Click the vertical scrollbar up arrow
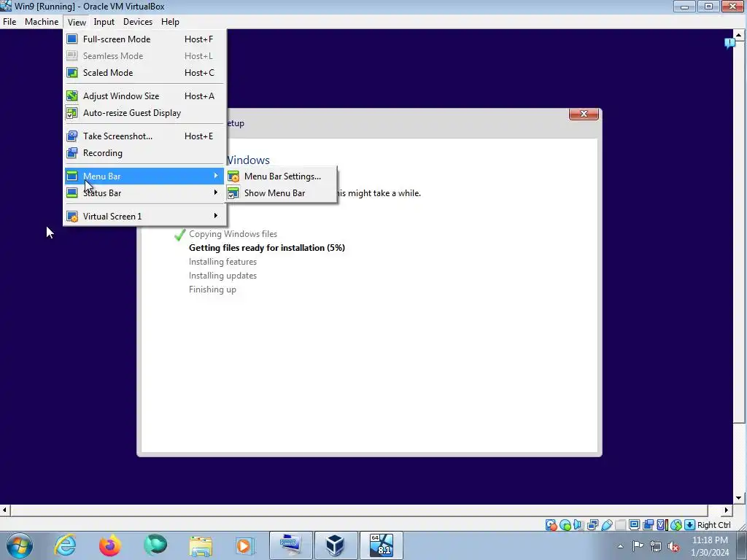 coord(739,35)
